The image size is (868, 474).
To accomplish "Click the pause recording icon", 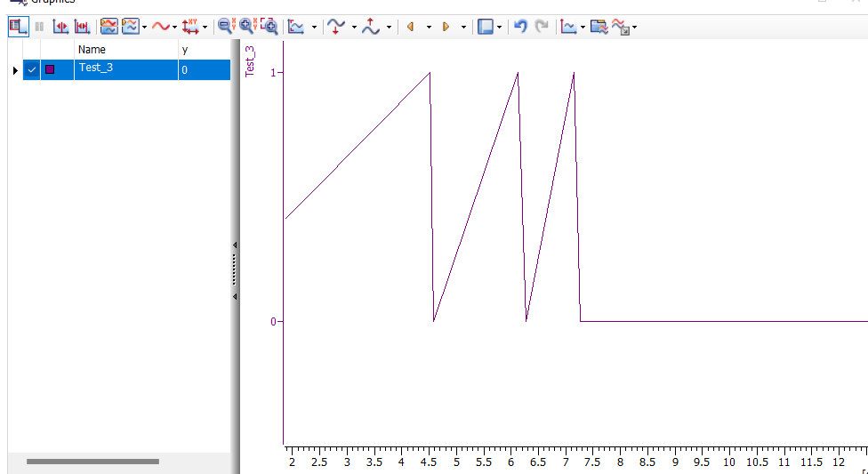I will (x=39, y=27).
